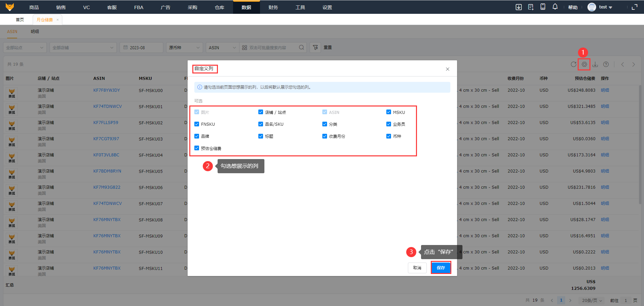The height and width of the screenshot is (306, 644).
Task: Open the custom columns gear icon
Action: pyautogui.click(x=584, y=64)
